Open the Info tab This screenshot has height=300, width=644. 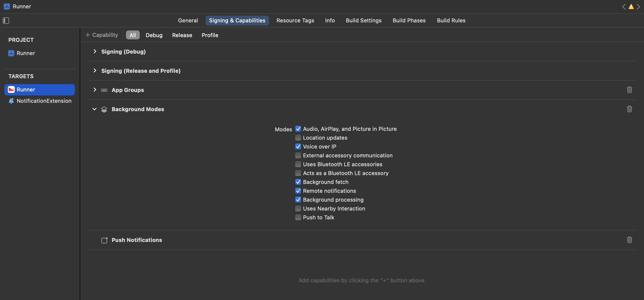(330, 20)
